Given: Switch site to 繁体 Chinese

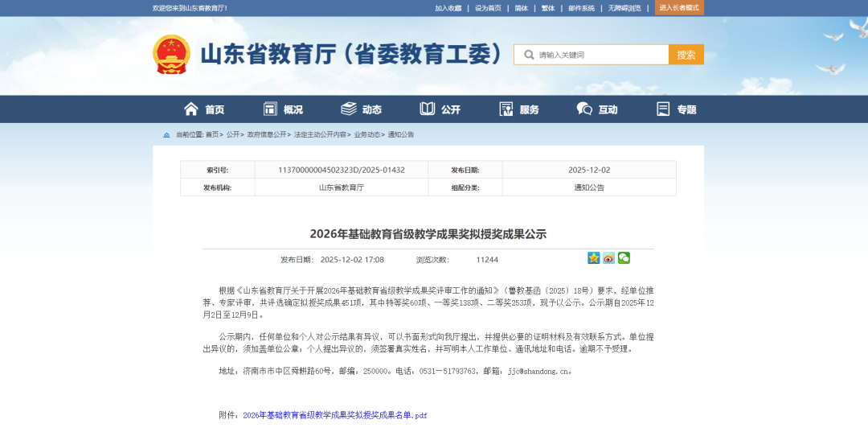Looking at the screenshot, I should click(547, 8).
